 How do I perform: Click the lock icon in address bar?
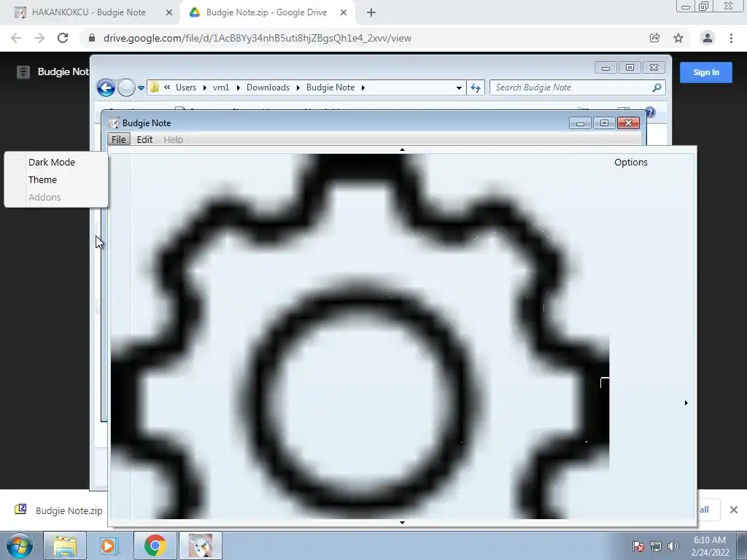point(92,38)
